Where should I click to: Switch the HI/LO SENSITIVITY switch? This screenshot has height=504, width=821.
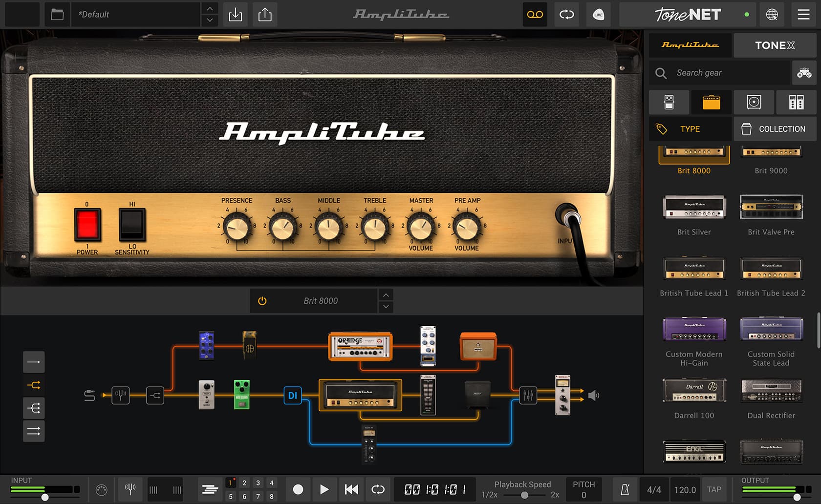pos(131,224)
